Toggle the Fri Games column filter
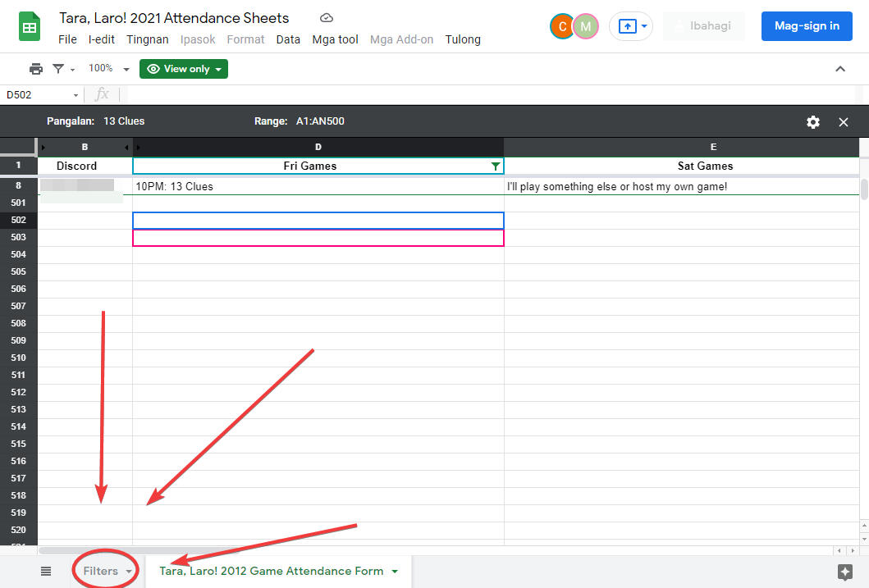Screen dimensions: 869x588 [x=495, y=166]
